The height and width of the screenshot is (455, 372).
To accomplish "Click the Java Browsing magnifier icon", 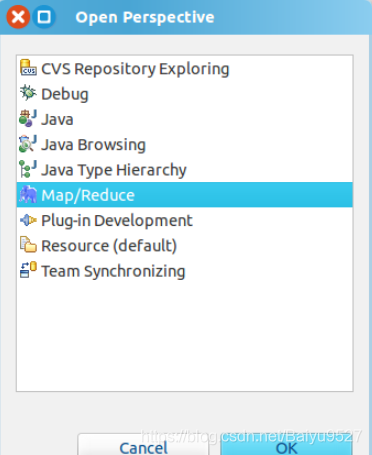I will coord(28,144).
